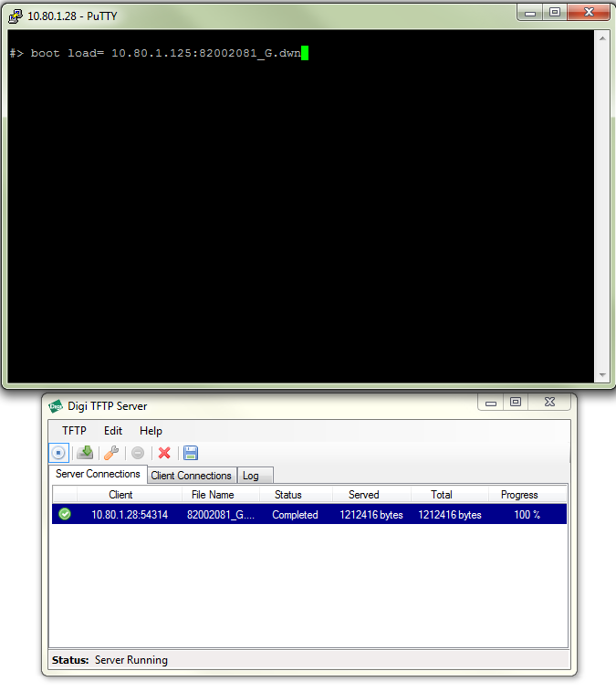Sort by the Client column header
Screen dimensions: 616x692
(x=120, y=495)
